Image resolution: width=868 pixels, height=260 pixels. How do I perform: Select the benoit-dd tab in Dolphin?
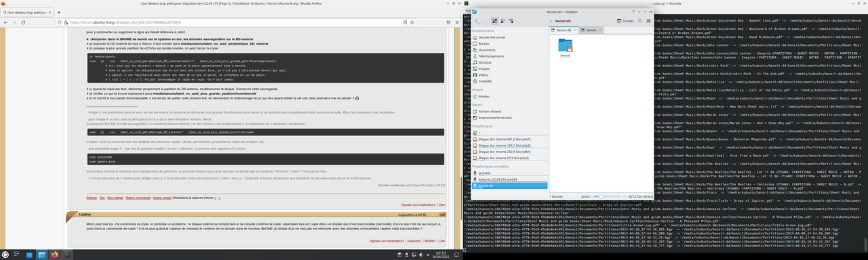[x=564, y=30]
